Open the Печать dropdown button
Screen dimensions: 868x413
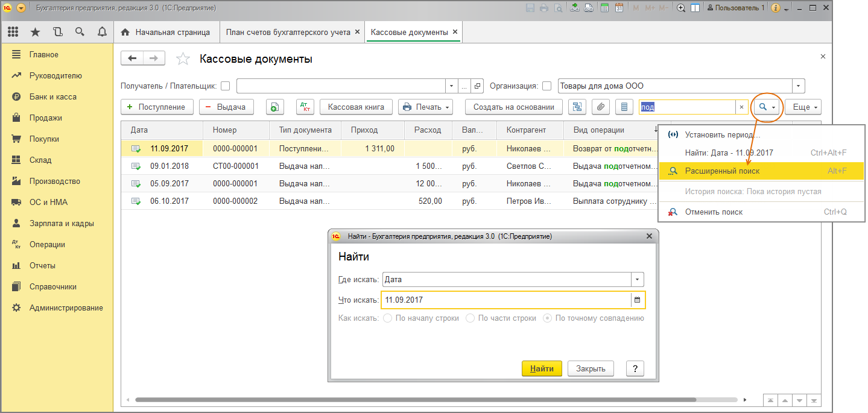[425, 107]
